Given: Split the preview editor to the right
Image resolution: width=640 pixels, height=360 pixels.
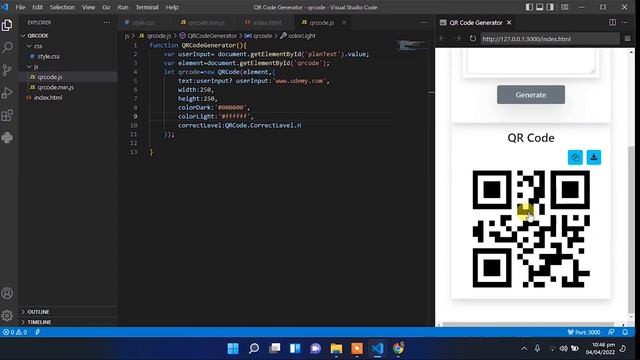Looking at the screenshot, I should pyautogui.click(x=612, y=22).
